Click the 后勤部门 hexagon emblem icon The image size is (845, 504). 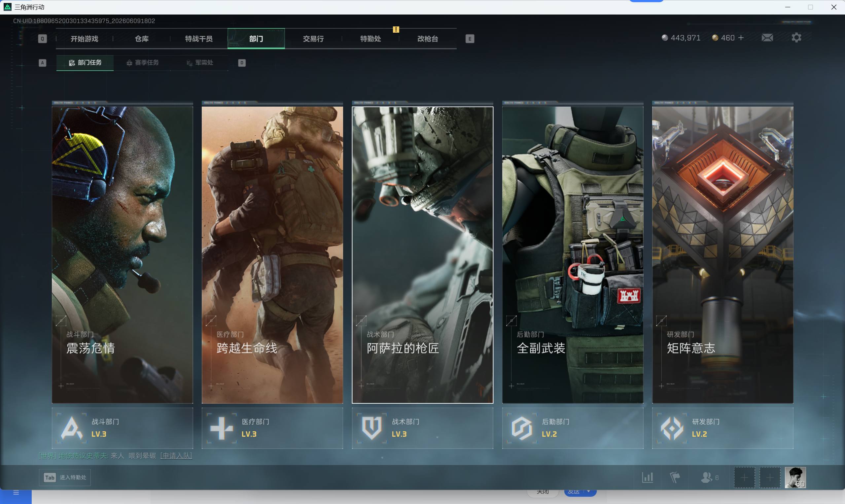pos(522,428)
